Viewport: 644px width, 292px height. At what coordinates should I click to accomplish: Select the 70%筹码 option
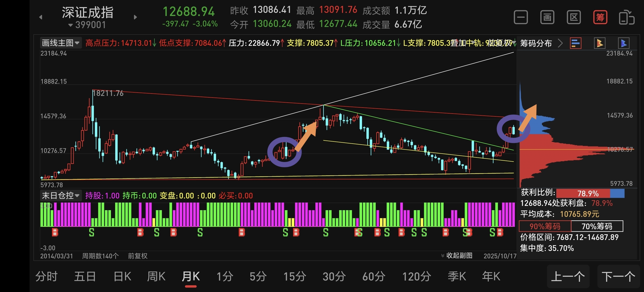click(x=597, y=226)
